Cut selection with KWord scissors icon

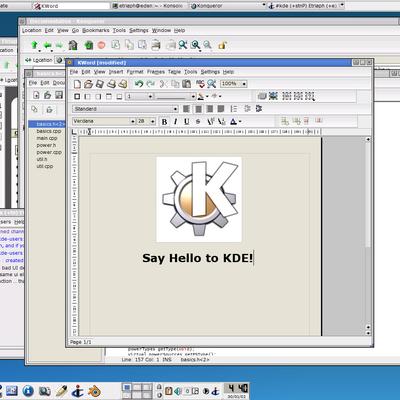tap(163, 84)
